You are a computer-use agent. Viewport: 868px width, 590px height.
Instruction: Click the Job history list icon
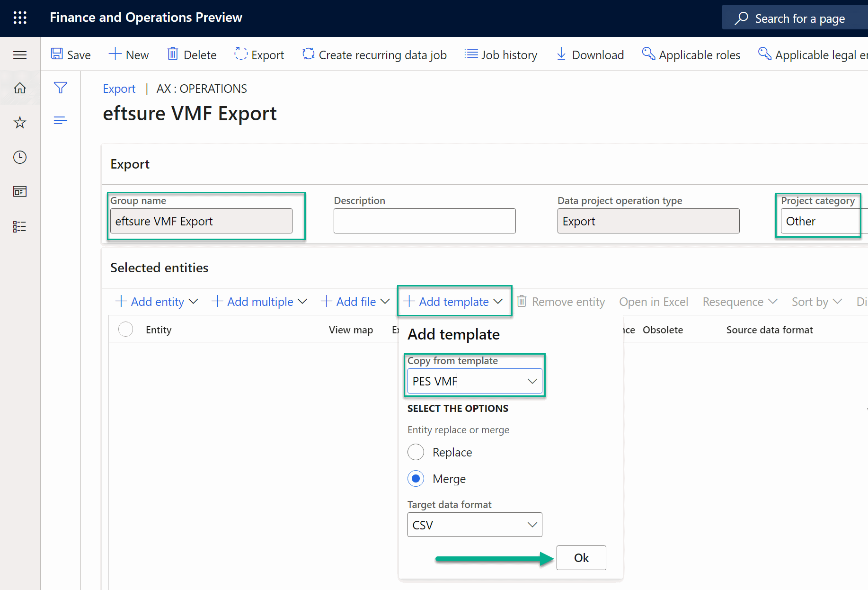pos(471,54)
